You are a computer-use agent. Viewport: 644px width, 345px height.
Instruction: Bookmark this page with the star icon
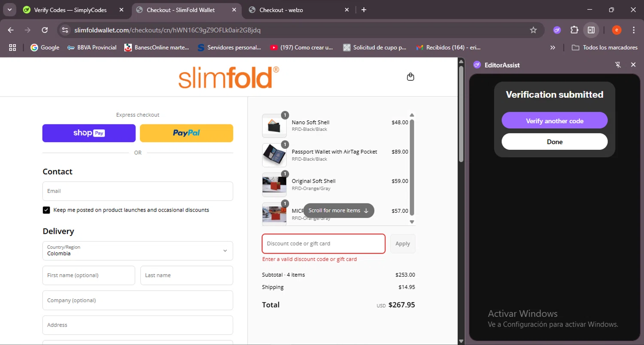pyautogui.click(x=533, y=30)
